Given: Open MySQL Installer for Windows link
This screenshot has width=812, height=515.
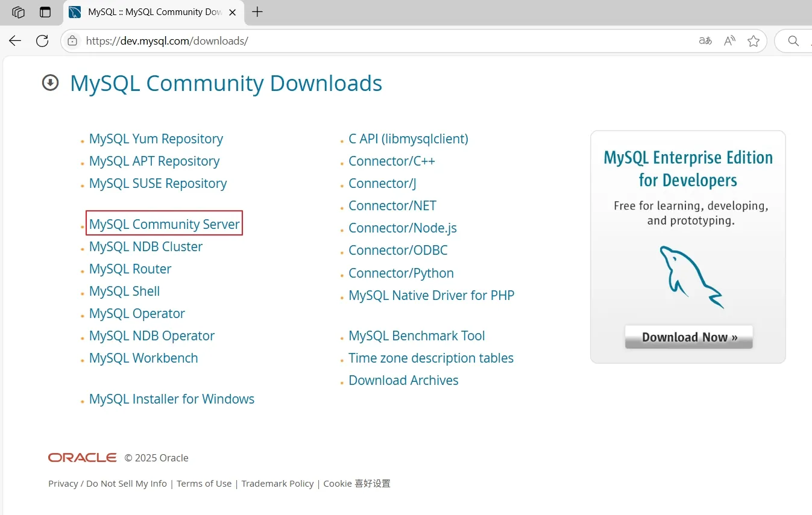Looking at the screenshot, I should coord(172,399).
